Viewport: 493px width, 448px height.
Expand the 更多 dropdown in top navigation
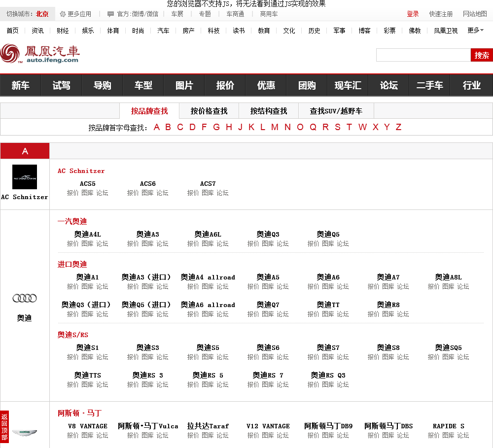click(x=475, y=31)
